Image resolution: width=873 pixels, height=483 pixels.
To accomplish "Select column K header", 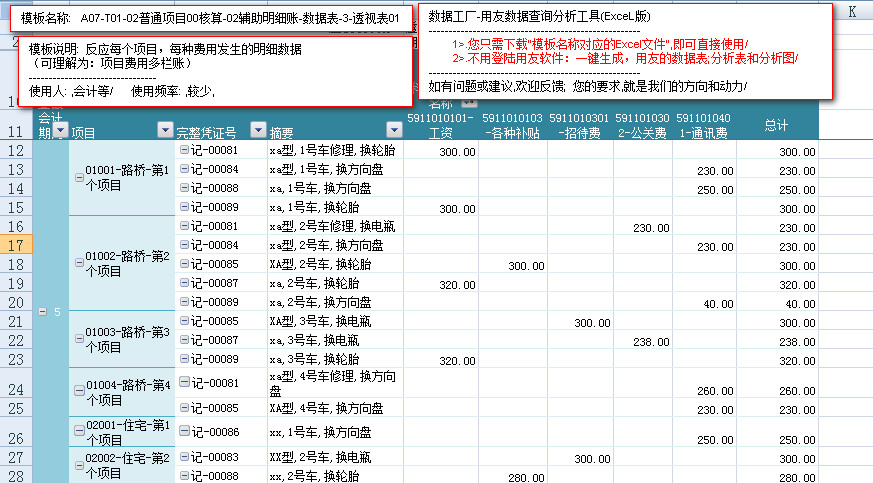I will 851,12.
